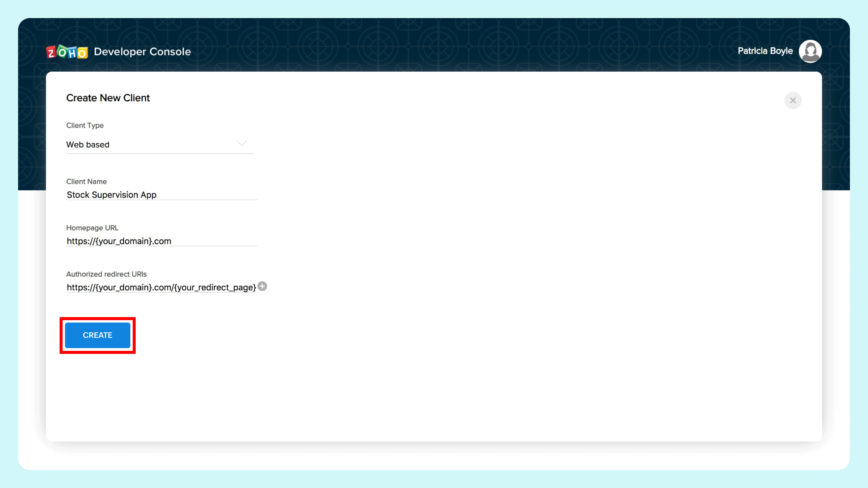Focus the Homepage URL input field
The width and height of the screenshot is (868, 488).
[x=162, y=241]
